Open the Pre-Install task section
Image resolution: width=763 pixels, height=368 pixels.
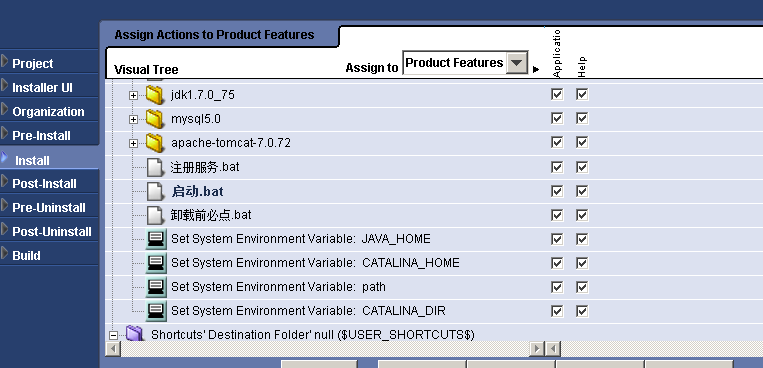pos(41,135)
